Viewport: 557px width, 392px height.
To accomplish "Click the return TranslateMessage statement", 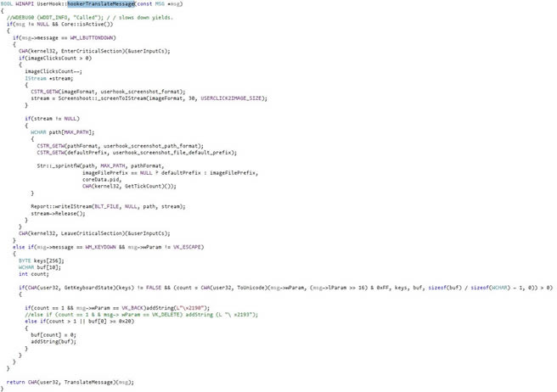I will pyautogui.click(x=68, y=382).
